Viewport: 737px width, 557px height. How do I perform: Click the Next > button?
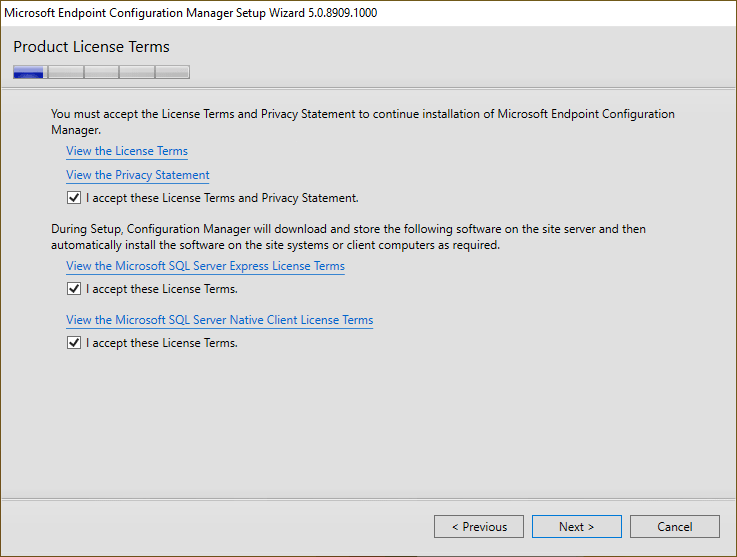click(x=576, y=527)
